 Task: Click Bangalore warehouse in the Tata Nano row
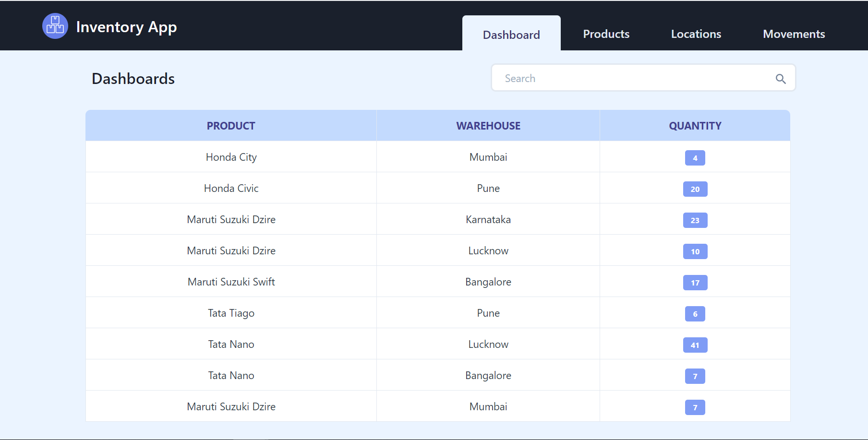(488, 375)
